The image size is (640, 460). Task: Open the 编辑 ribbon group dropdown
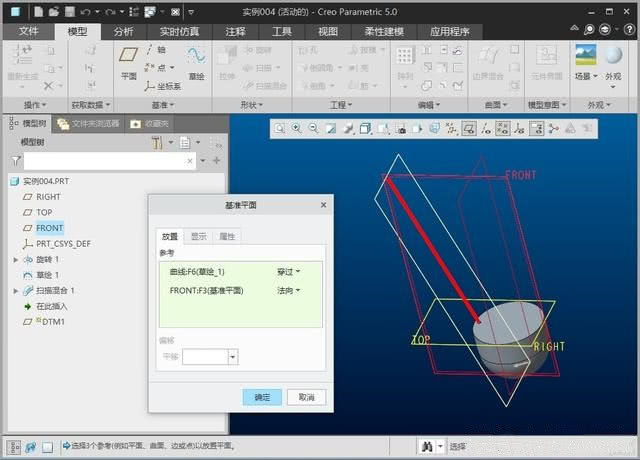click(429, 105)
